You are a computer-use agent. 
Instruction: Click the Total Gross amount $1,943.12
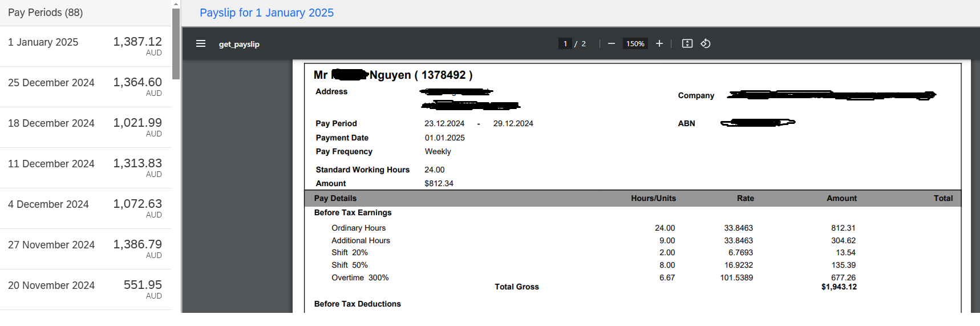(839, 287)
